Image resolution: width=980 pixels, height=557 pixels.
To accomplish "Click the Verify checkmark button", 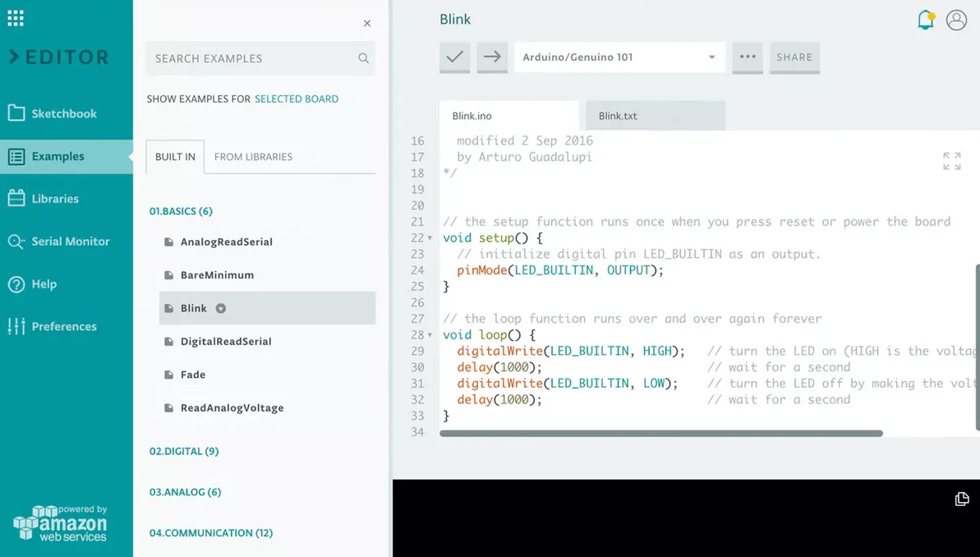I will [454, 57].
